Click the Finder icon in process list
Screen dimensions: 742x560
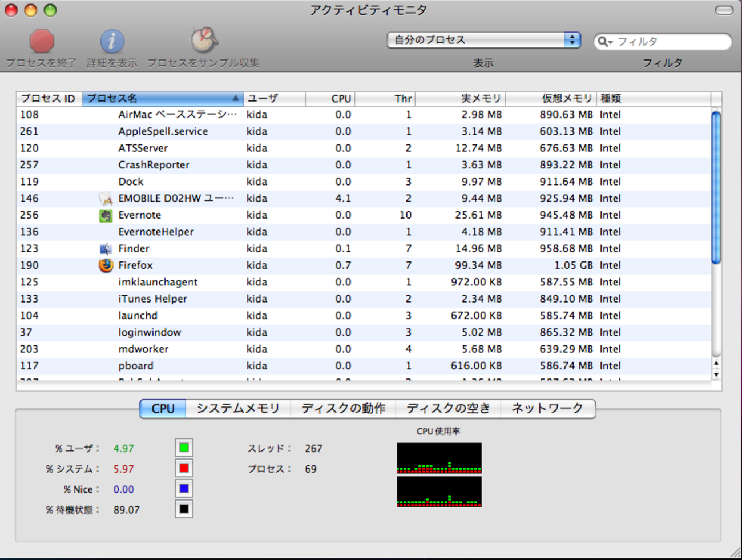(x=106, y=249)
